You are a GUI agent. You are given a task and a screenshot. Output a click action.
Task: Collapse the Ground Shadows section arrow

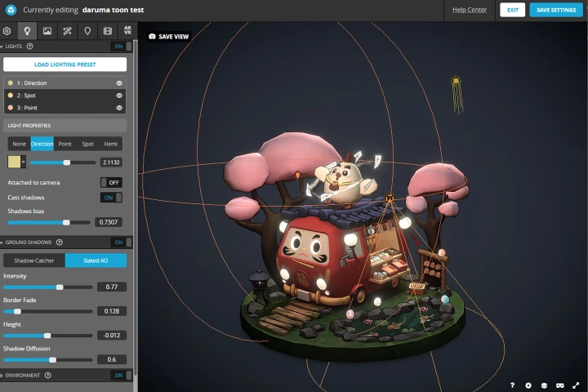[x=2, y=243]
